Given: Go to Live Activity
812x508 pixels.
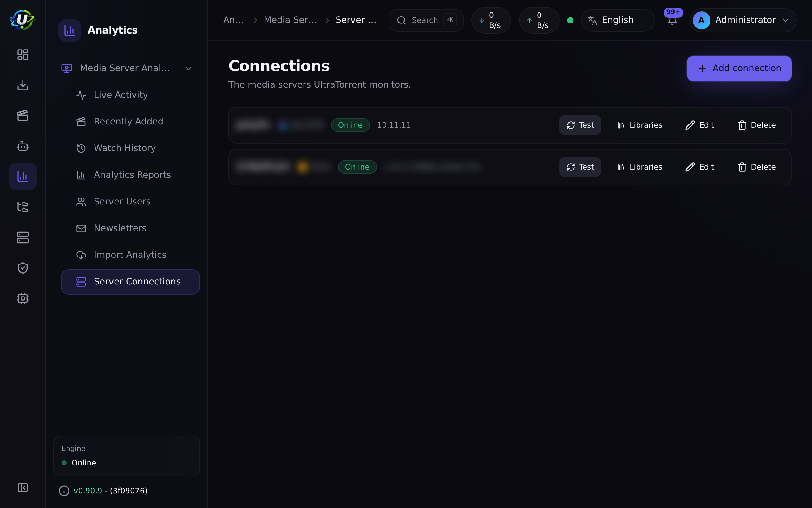Looking at the screenshot, I should click(x=130, y=95).
